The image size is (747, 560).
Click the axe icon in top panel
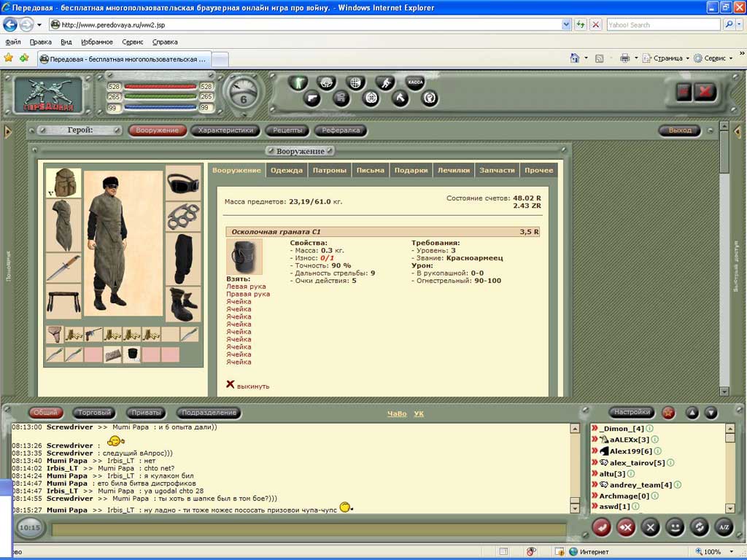pyautogui.click(x=400, y=98)
